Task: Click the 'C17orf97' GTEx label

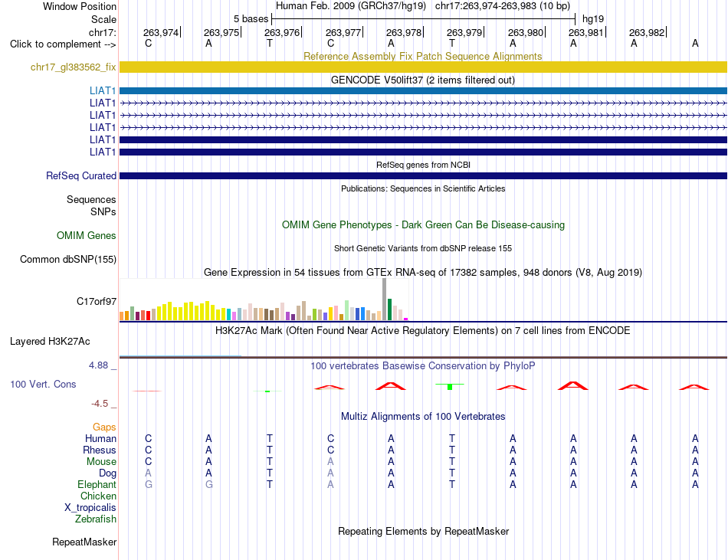Action: (96, 302)
